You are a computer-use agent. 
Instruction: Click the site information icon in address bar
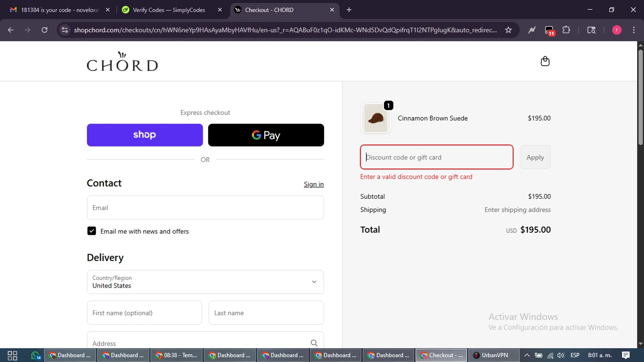[x=65, y=30]
